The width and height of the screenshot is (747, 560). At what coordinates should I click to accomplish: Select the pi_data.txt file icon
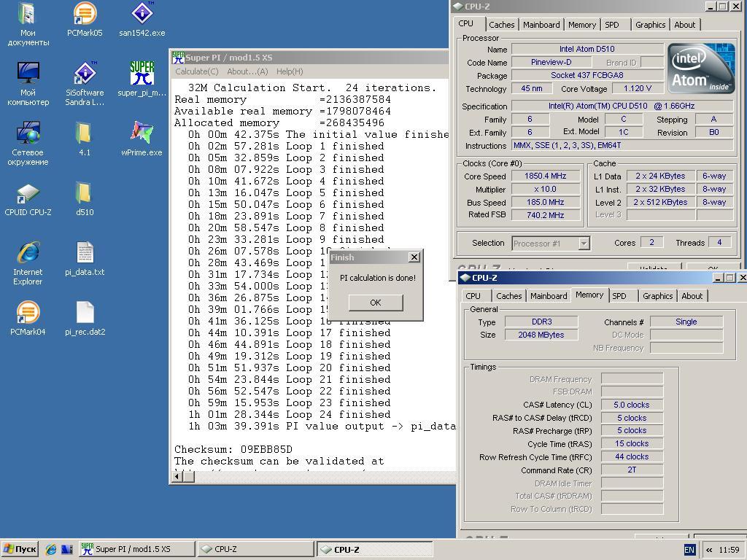click(85, 259)
